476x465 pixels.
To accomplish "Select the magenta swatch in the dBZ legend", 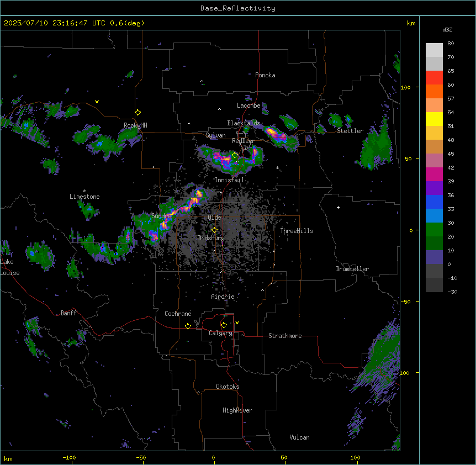I will [x=434, y=174].
